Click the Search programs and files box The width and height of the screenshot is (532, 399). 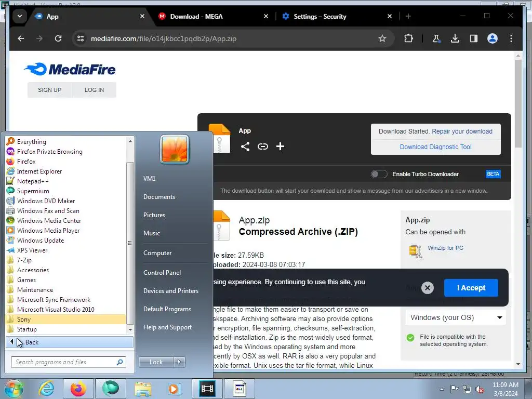(x=69, y=362)
